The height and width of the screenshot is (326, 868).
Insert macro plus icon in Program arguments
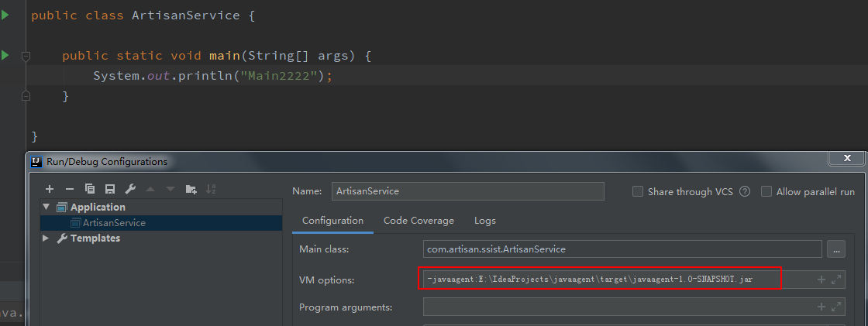821,307
